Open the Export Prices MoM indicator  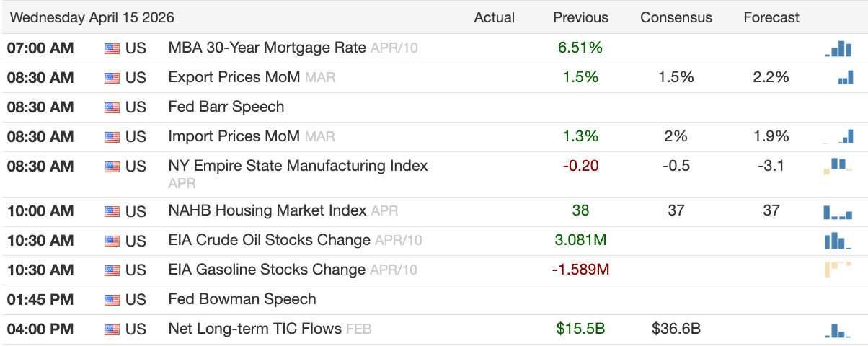coord(234,77)
